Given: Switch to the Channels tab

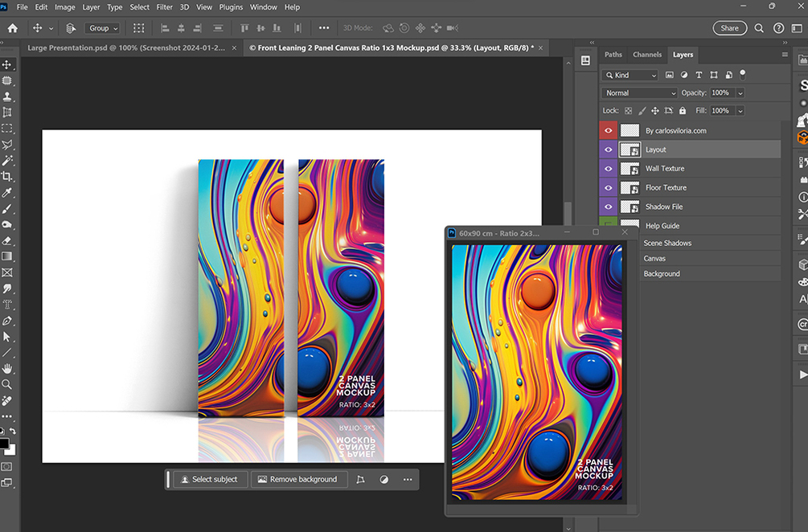Looking at the screenshot, I should 646,55.
